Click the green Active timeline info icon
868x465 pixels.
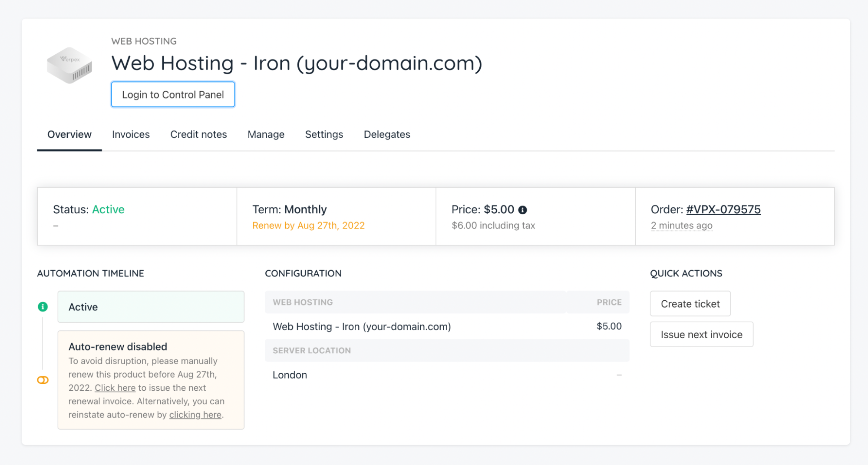click(x=43, y=307)
